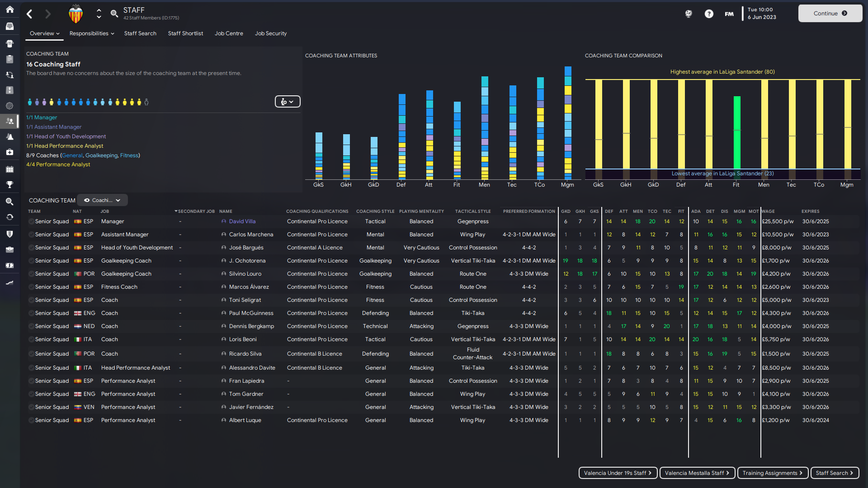Switch to the Staff Shortlist tab
The image size is (868, 488).
[185, 33]
